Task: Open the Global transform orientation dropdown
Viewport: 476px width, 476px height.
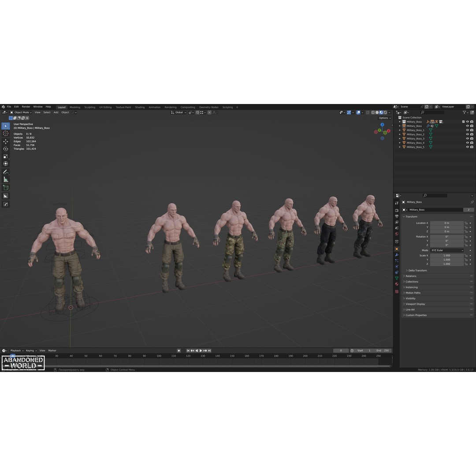Action: click(178, 113)
